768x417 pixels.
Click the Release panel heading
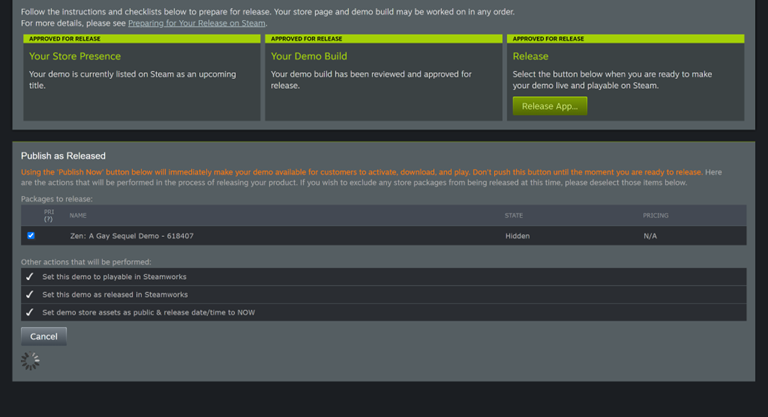(x=530, y=56)
